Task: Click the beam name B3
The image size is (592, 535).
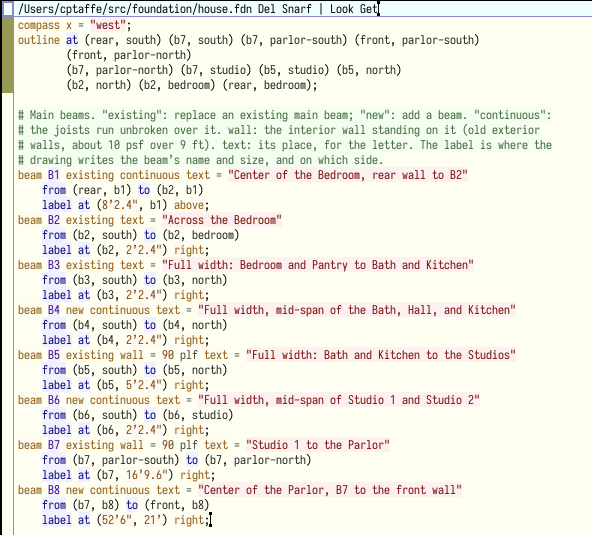Action: point(54,265)
